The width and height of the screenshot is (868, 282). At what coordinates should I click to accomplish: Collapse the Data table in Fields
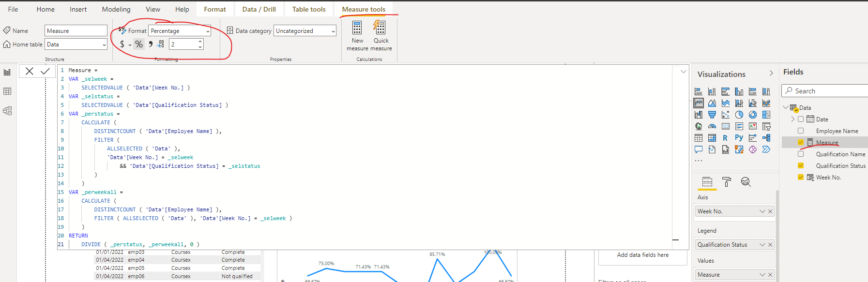tap(785, 107)
